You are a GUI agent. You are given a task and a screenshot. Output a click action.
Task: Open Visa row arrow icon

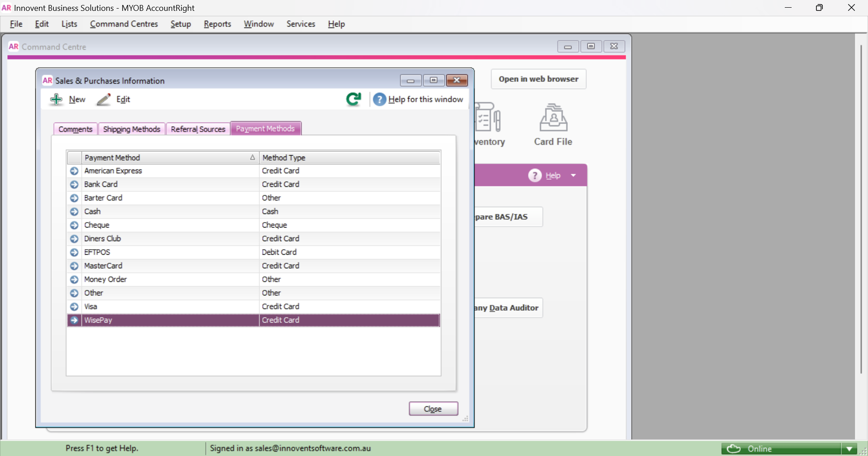[74, 307]
